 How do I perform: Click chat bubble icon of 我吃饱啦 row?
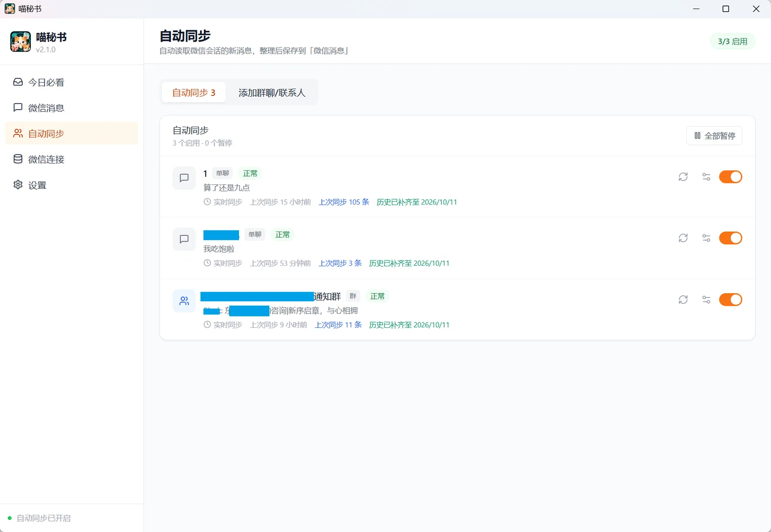pos(184,239)
